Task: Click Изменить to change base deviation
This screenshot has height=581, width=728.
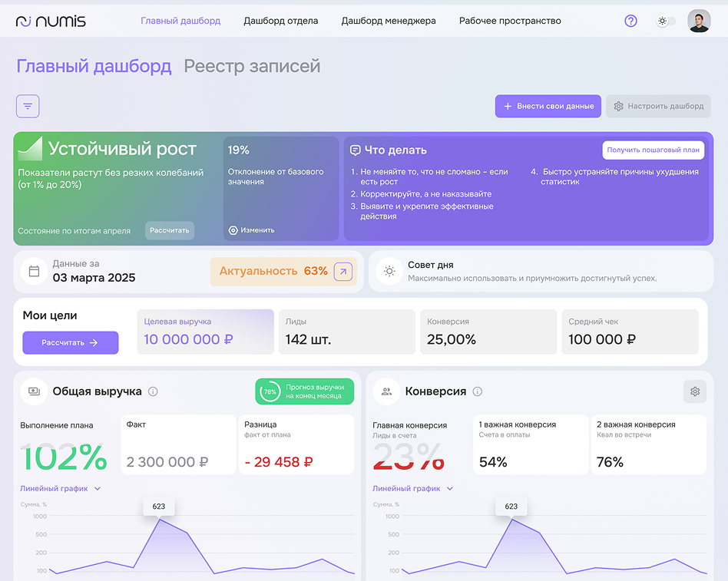Action: [x=251, y=230]
